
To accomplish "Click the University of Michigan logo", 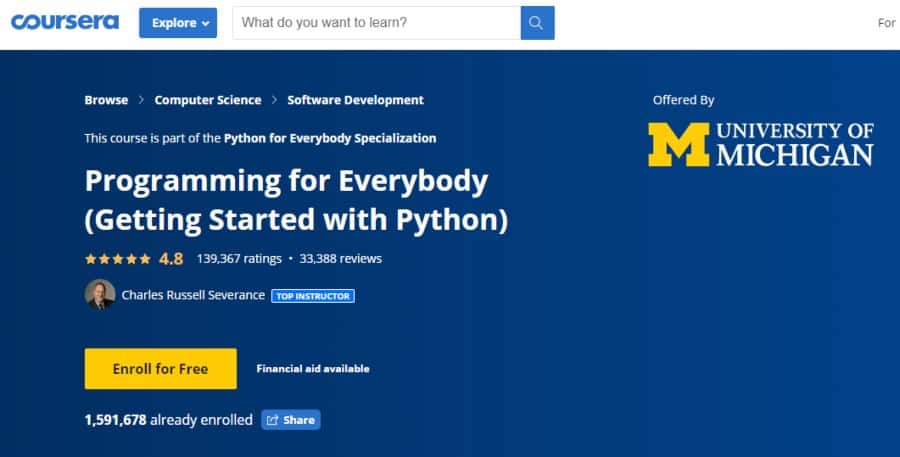I will point(761,145).
